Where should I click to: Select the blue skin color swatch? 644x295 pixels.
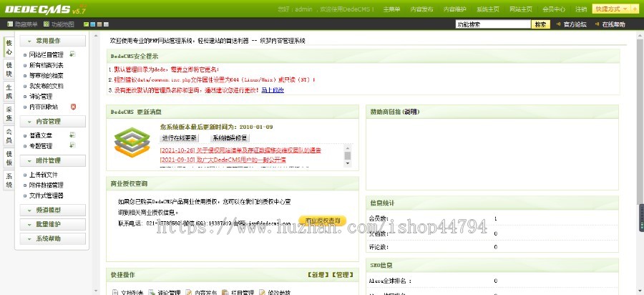click(92, 24)
